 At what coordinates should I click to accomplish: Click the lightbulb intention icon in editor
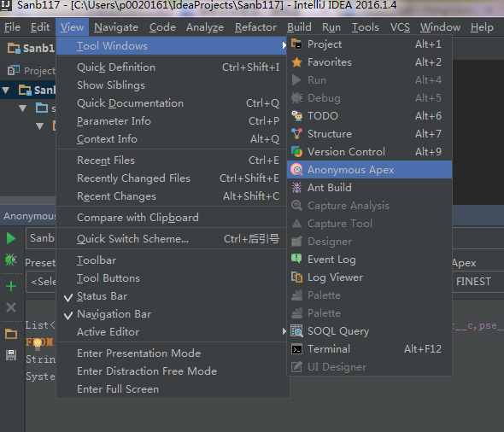38,343
